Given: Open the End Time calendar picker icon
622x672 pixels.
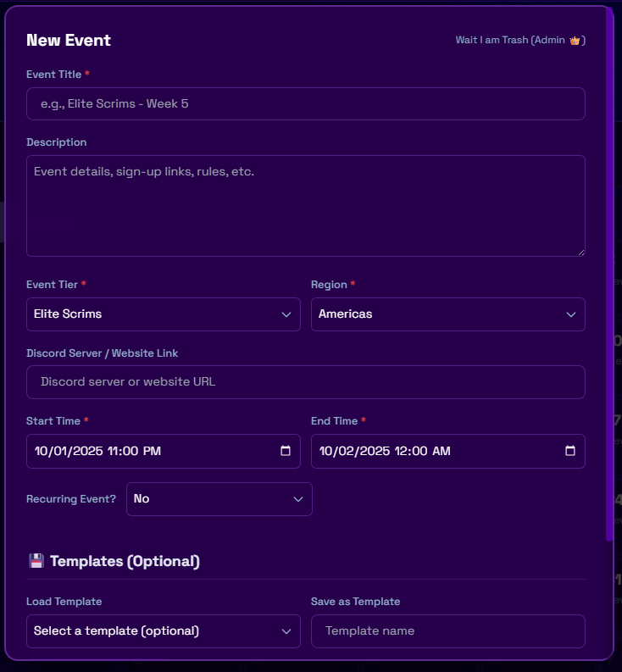Looking at the screenshot, I should (x=570, y=451).
